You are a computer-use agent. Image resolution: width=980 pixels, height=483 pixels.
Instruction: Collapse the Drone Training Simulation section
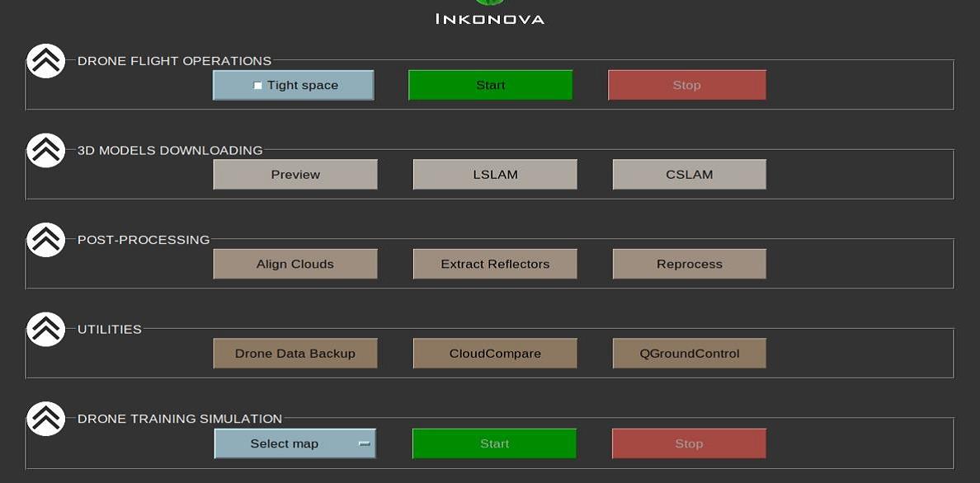coord(45,419)
